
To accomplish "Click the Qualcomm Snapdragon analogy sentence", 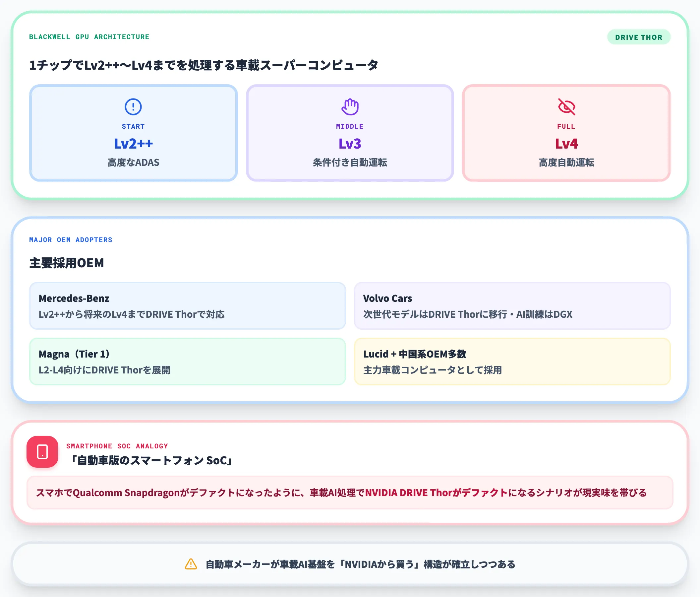I will click(341, 493).
